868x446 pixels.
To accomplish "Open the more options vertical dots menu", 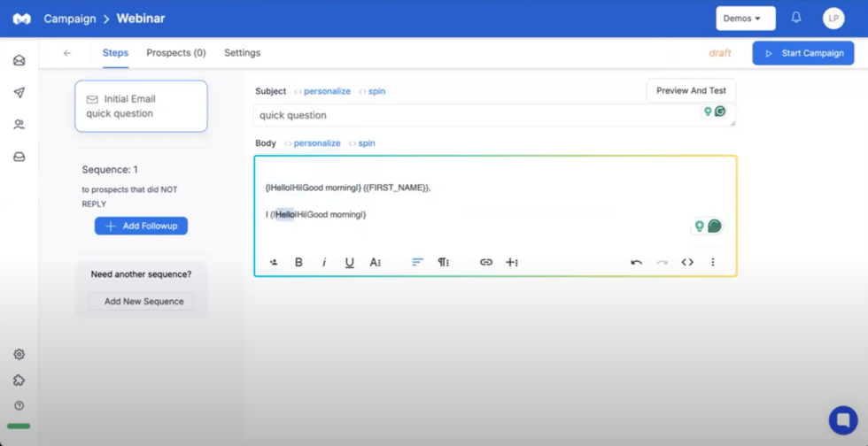I will click(x=713, y=262).
